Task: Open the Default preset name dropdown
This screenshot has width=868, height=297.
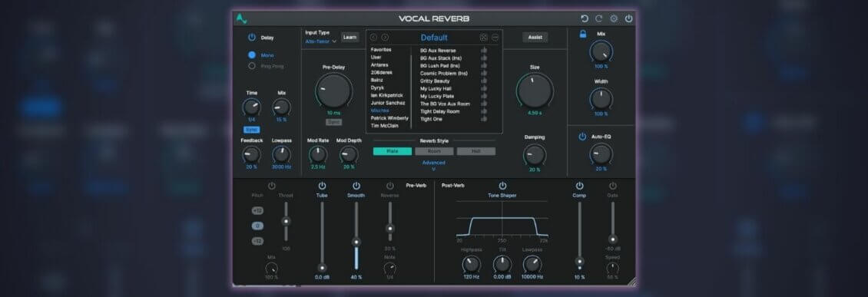Action: [x=434, y=38]
